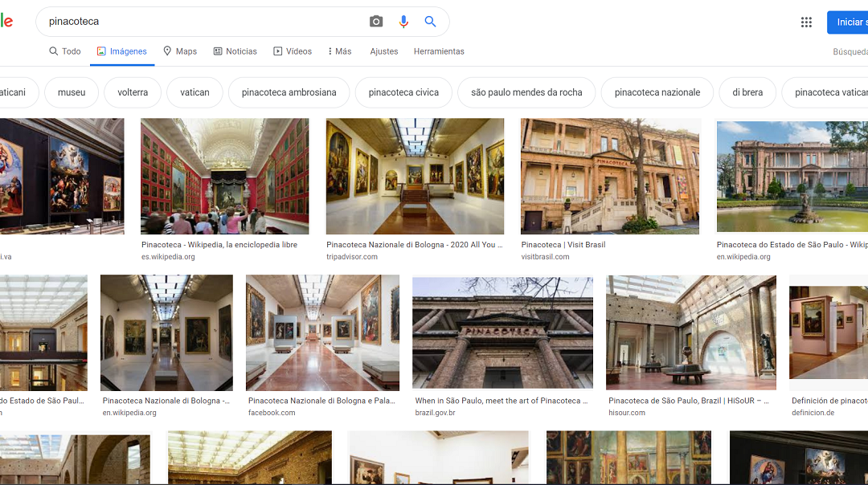Click the blue magnifier search icon
868x485 pixels.
pyautogui.click(x=430, y=22)
